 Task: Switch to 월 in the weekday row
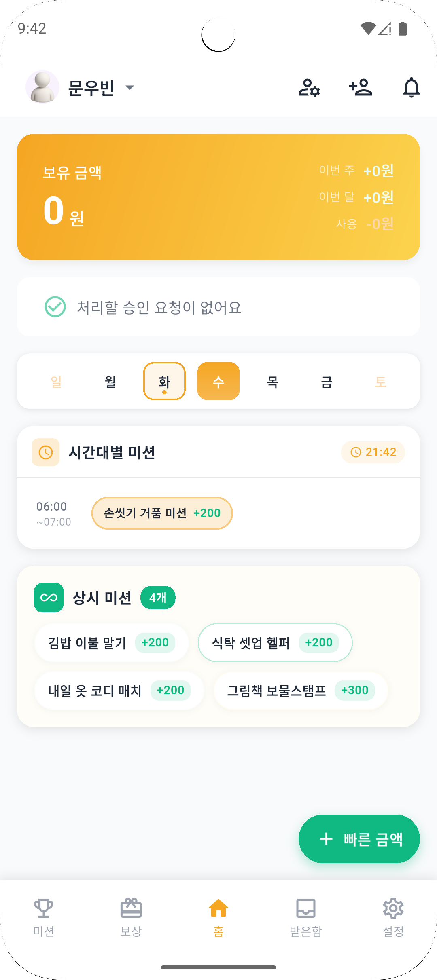(110, 381)
